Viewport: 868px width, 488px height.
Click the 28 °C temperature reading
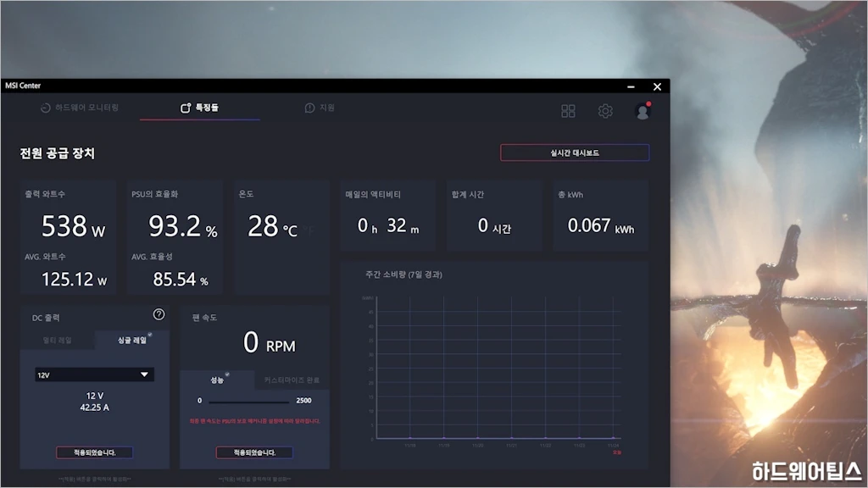[272, 226]
